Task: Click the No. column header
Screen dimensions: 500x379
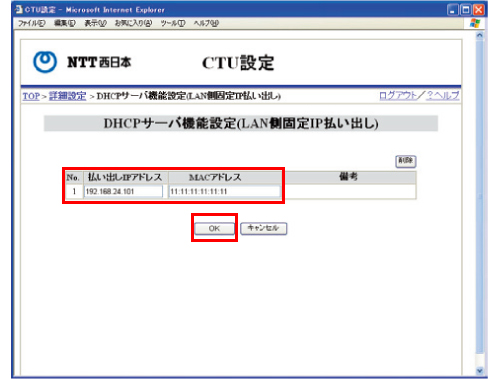Action: [x=73, y=177]
